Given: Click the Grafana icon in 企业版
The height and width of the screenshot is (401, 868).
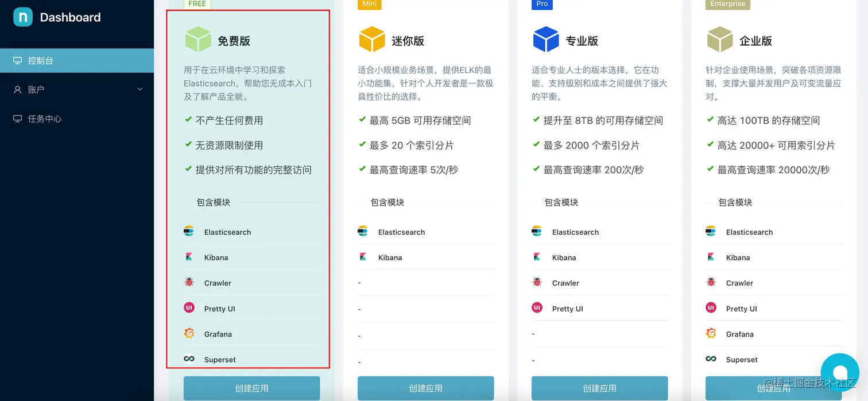Looking at the screenshot, I should tap(711, 333).
